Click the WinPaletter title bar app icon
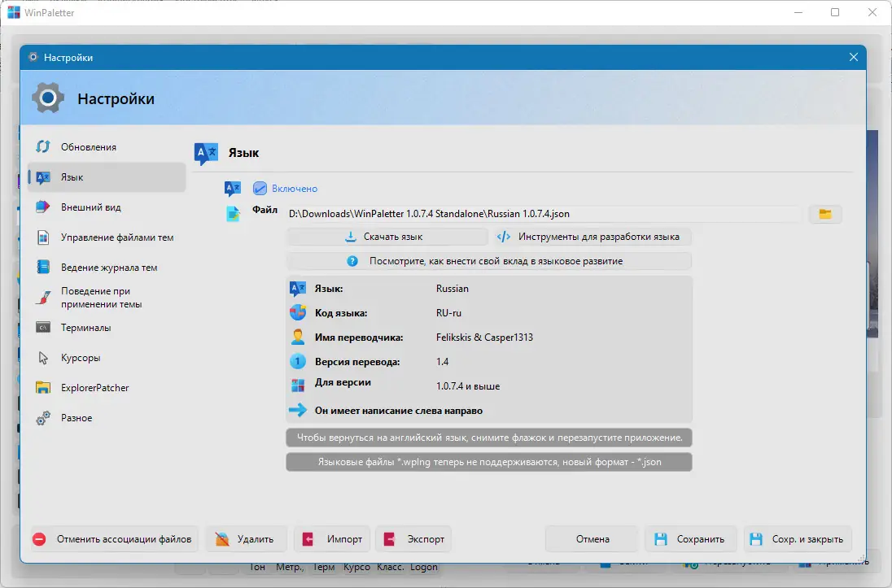The height and width of the screenshot is (588, 892). pyautogui.click(x=14, y=12)
